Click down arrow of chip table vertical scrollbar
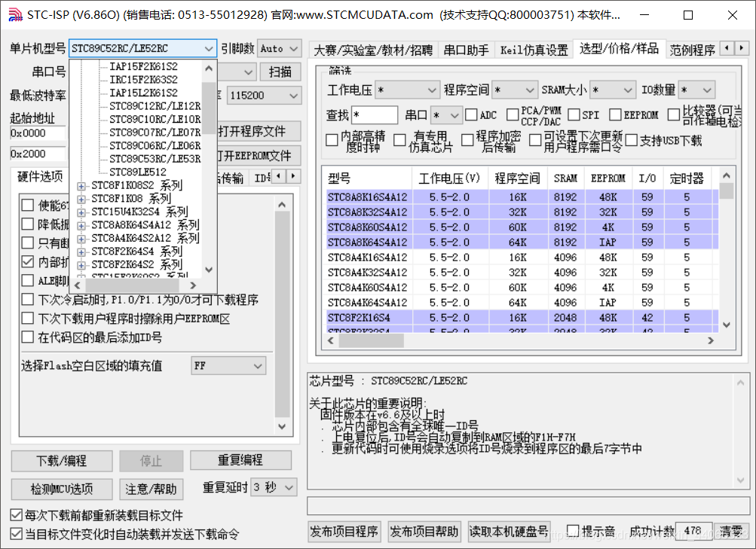756x549 pixels. [x=727, y=325]
